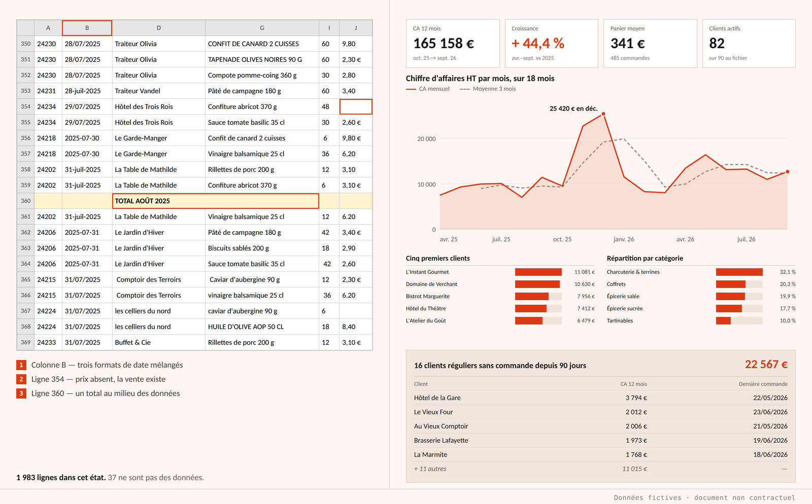Click row header 360
The width and height of the screenshot is (812, 504).
pos(25,201)
